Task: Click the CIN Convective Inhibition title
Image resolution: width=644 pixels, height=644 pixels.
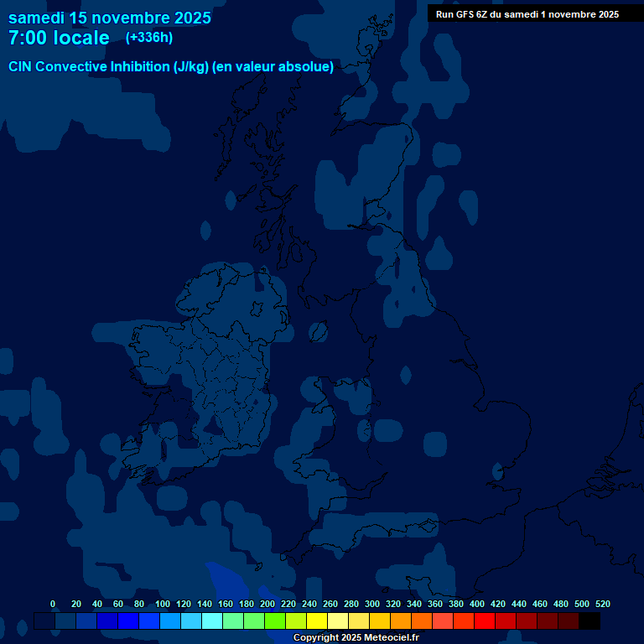Action: pos(171,67)
